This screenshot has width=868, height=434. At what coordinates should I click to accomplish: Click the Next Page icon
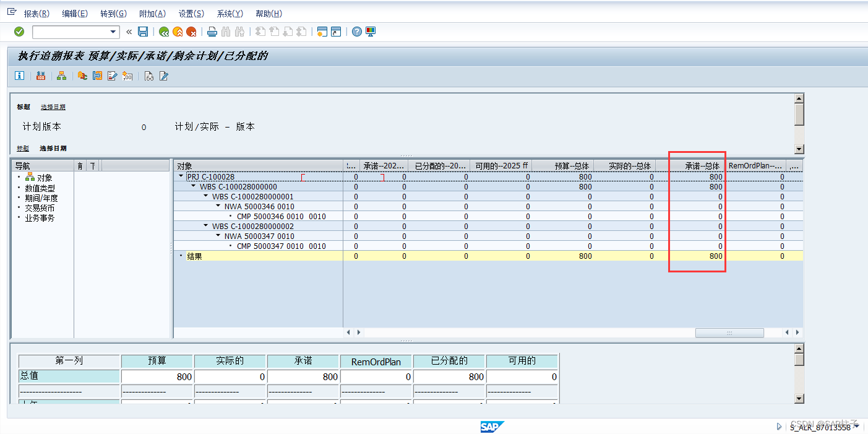coord(288,32)
